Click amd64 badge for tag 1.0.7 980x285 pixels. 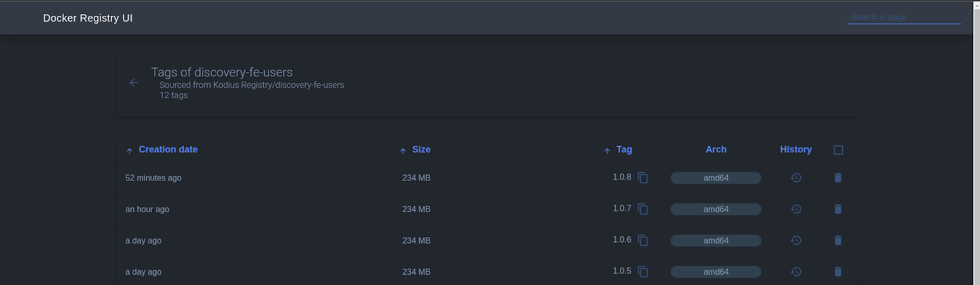pyautogui.click(x=716, y=209)
